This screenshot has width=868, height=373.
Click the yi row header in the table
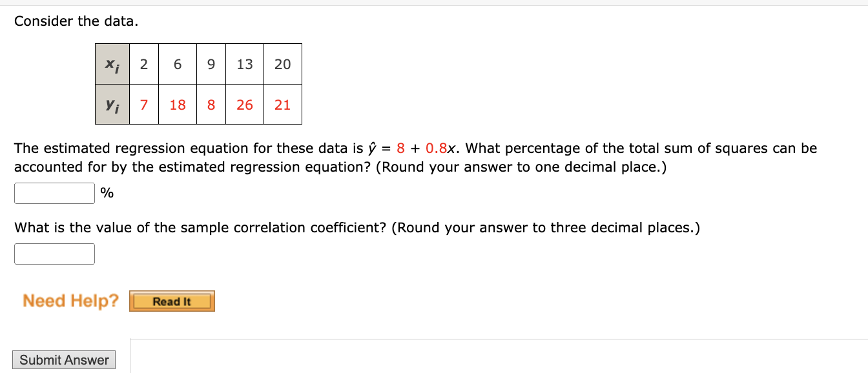(x=112, y=105)
